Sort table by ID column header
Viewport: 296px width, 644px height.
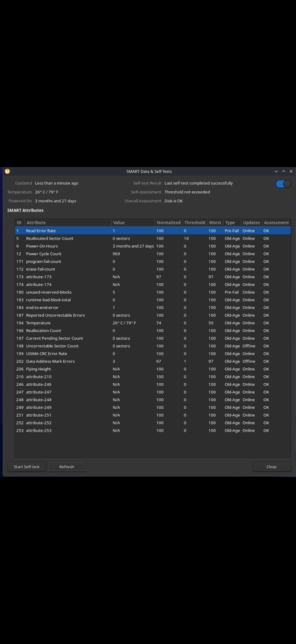19,223
